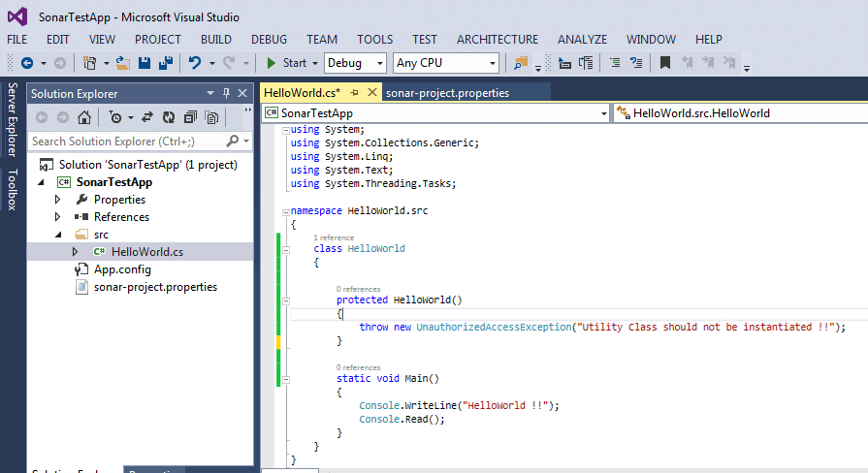Expand the Properties node
868x473 pixels.
click(57, 199)
